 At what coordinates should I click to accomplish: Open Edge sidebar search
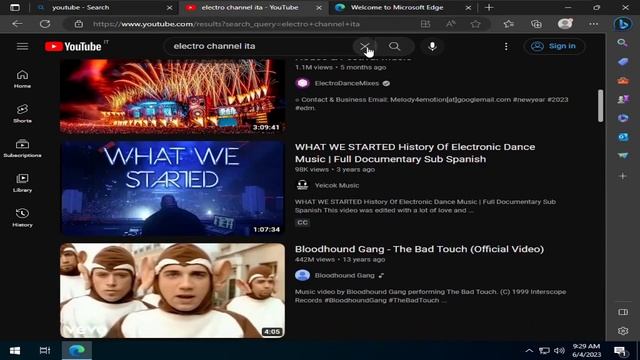622,43
